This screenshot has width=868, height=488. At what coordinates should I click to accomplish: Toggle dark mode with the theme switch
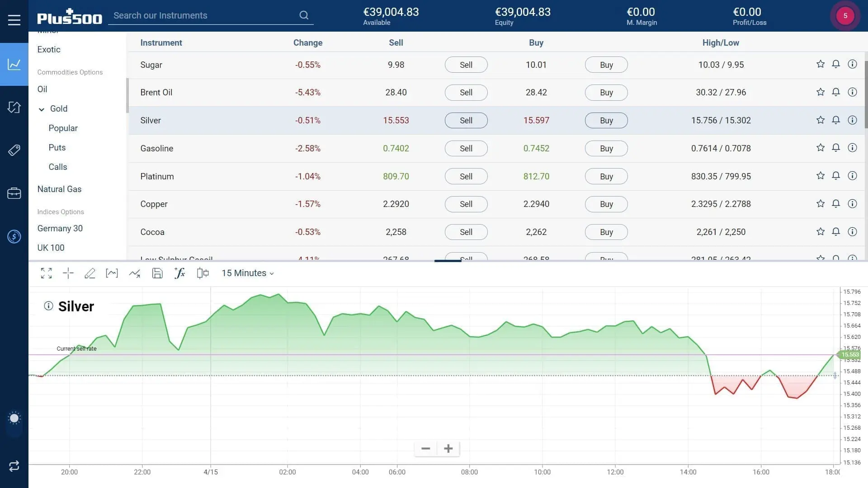[14, 418]
